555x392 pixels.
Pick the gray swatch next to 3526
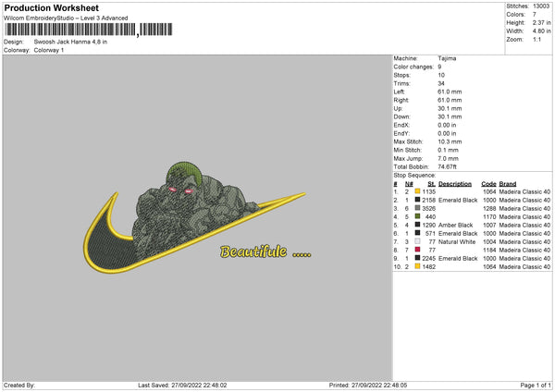click(417, 208)
